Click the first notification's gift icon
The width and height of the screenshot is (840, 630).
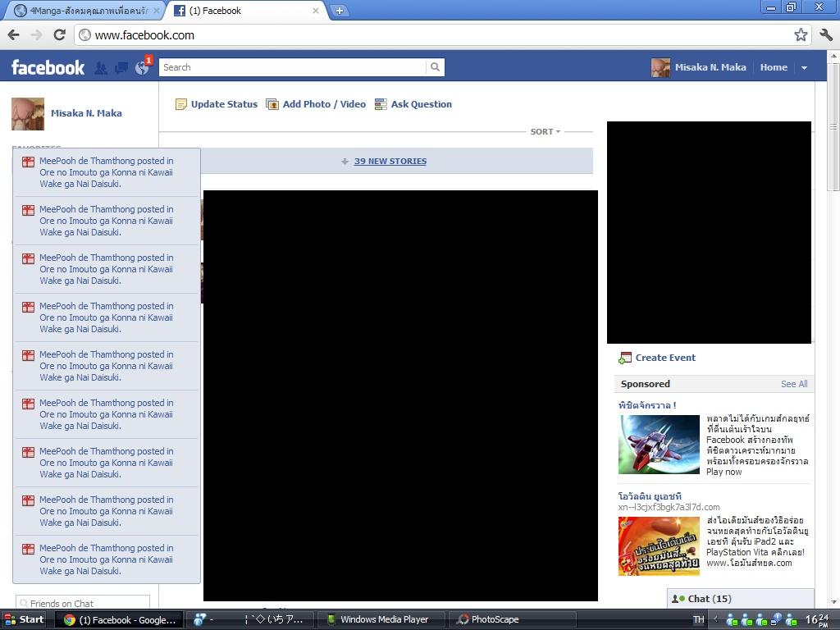coord(29,162)
